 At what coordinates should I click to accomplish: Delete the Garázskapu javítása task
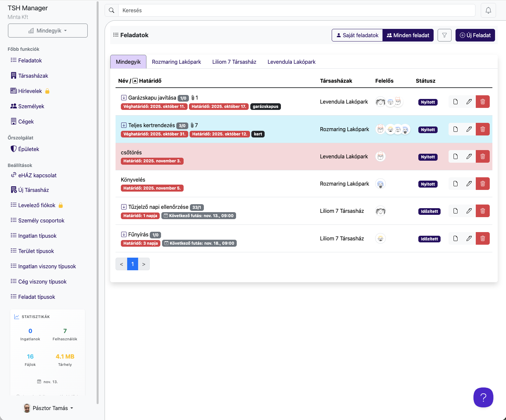coord(482,102)
